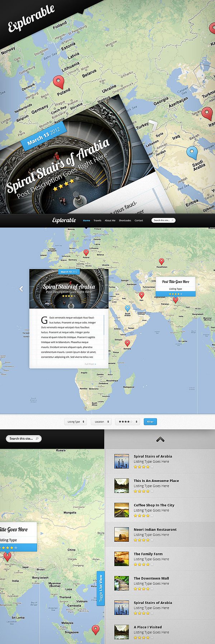This screenshot has width=215, height=644.
Task: Click the 'This Is An Awesome Place' listing title
Action: tap(156, 480)
